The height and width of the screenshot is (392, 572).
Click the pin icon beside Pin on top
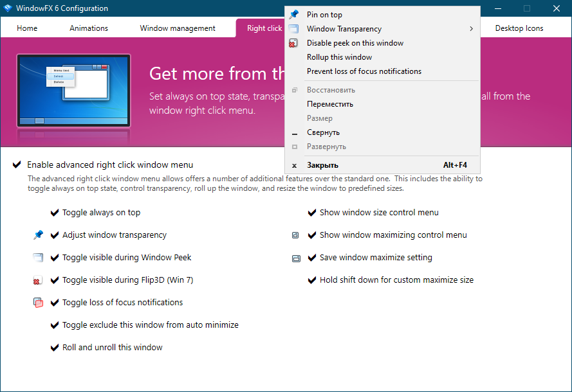pos(293,15)
